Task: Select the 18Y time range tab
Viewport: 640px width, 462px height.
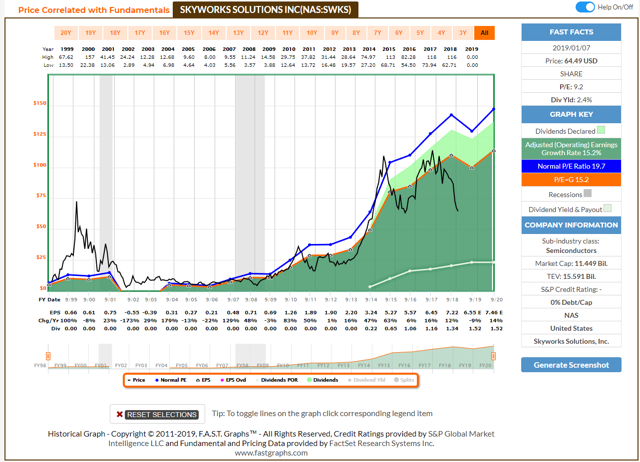Action: click(x=115, y=33)
